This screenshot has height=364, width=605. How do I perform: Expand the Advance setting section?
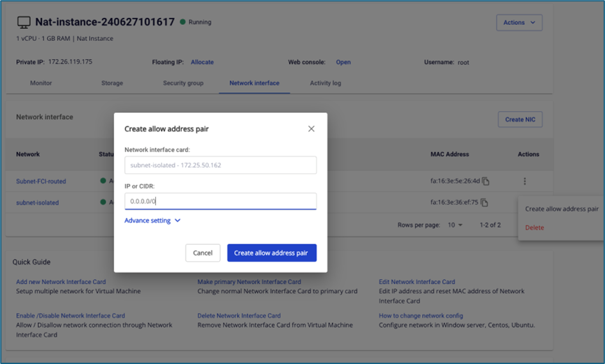153,220
